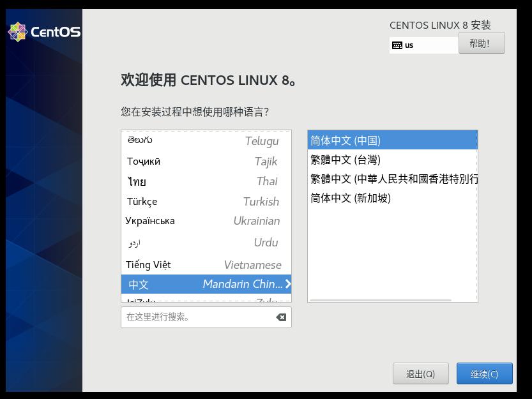532x399 pixels.
Task: Click 继续(C) to continue installation
Action: pos(484,373)
